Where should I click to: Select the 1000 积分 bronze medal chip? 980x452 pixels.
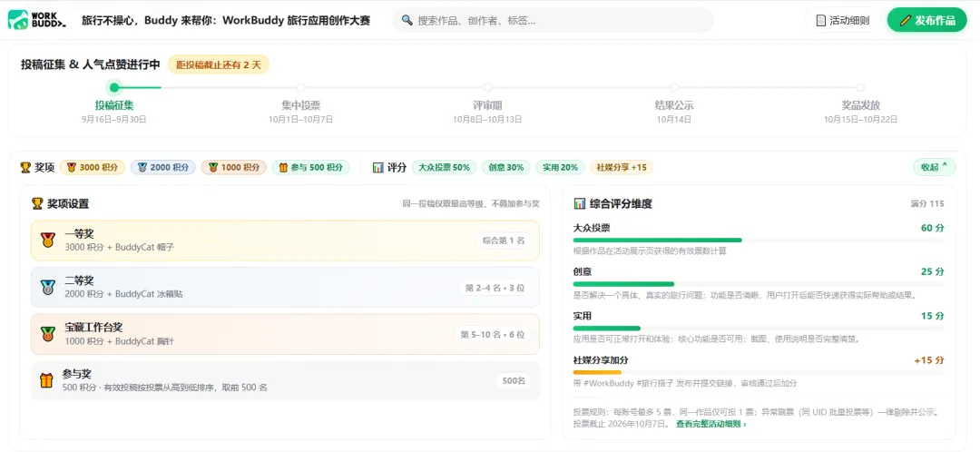click(x=234, y=168)
